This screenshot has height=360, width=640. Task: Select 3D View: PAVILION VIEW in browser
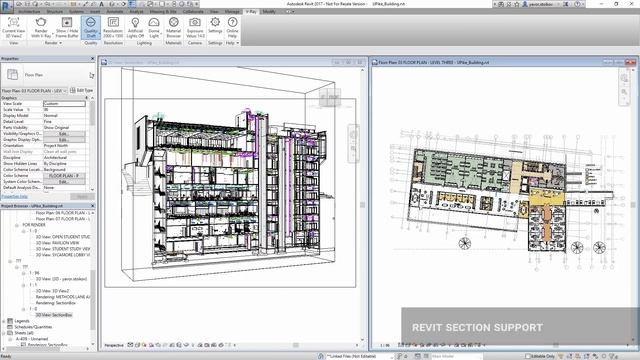(x=57, y=243)
